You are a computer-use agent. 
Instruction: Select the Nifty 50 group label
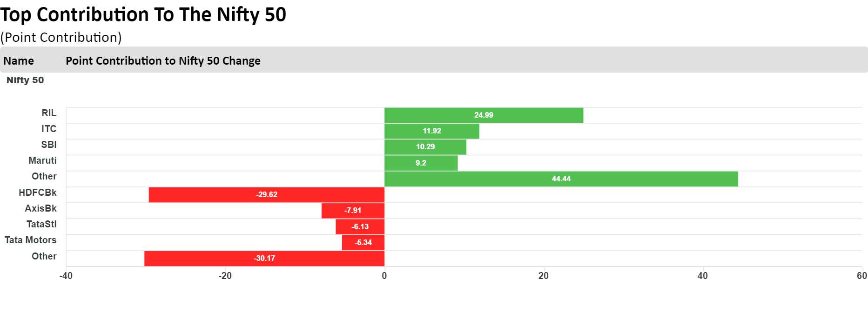[25, 80]
